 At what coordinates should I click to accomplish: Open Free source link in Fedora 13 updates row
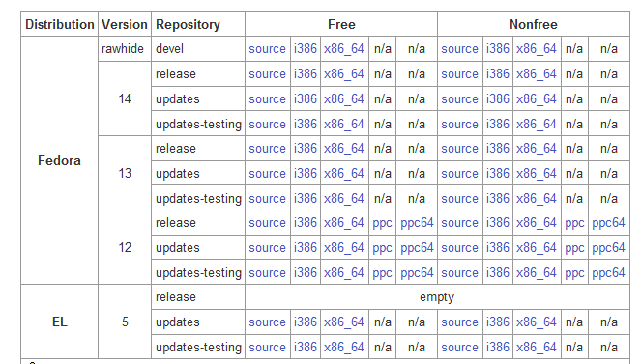267,173
